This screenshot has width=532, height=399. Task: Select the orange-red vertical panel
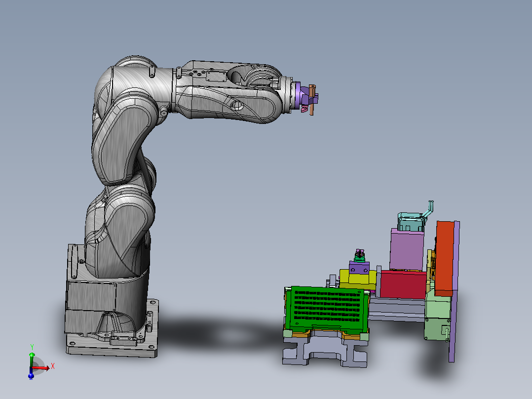(445, 259)
